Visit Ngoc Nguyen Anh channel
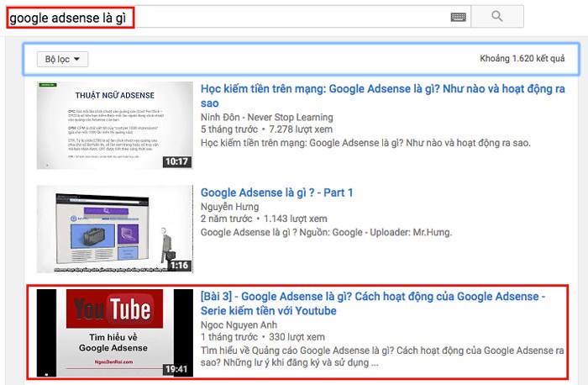Image resolution: width=588 pixels, height=385 pixels. click(239, 324)
